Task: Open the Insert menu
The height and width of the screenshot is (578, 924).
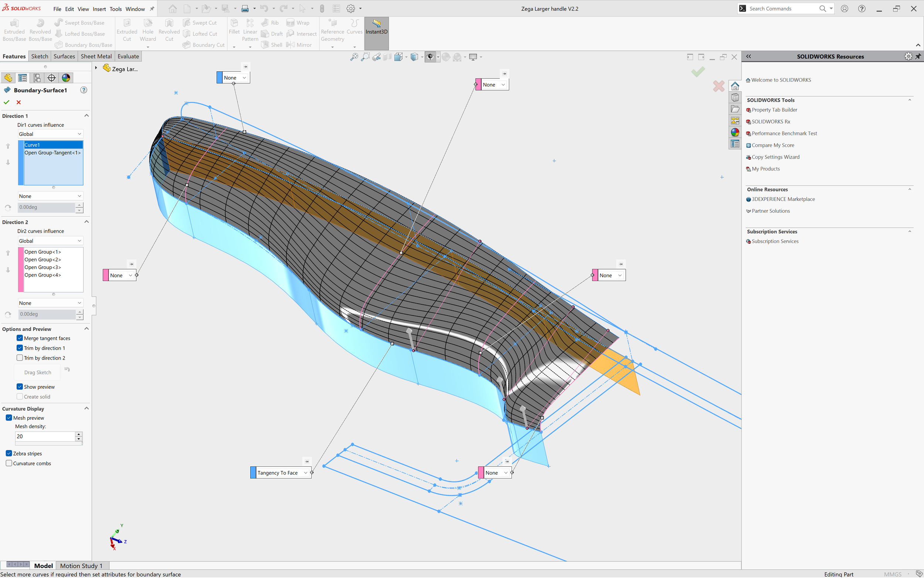Action: 99,9
